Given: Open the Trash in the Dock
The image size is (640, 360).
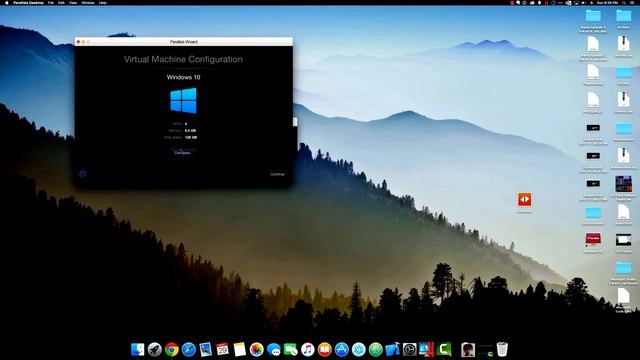Looking at the screenshot, I should click(502, 350).
